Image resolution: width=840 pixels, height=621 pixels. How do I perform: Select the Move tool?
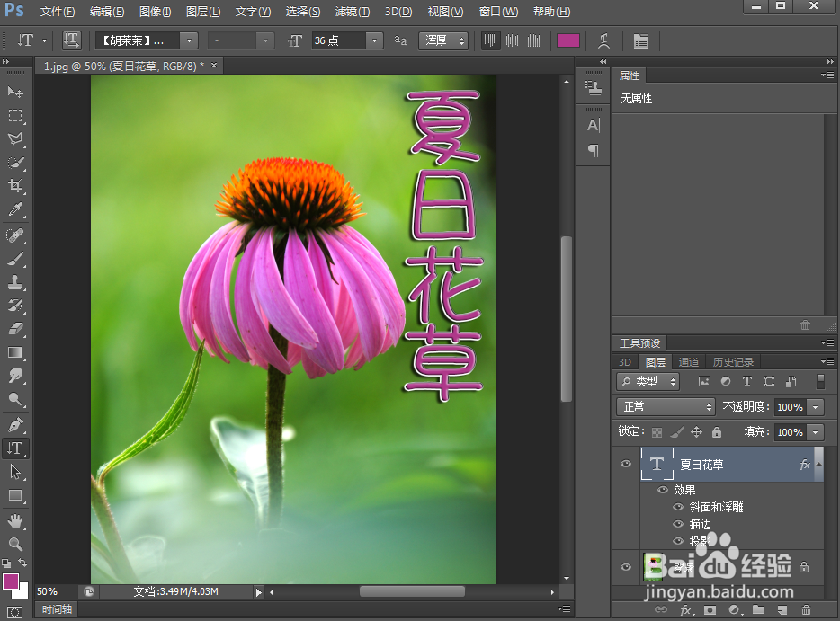click(x=14, y=92)
